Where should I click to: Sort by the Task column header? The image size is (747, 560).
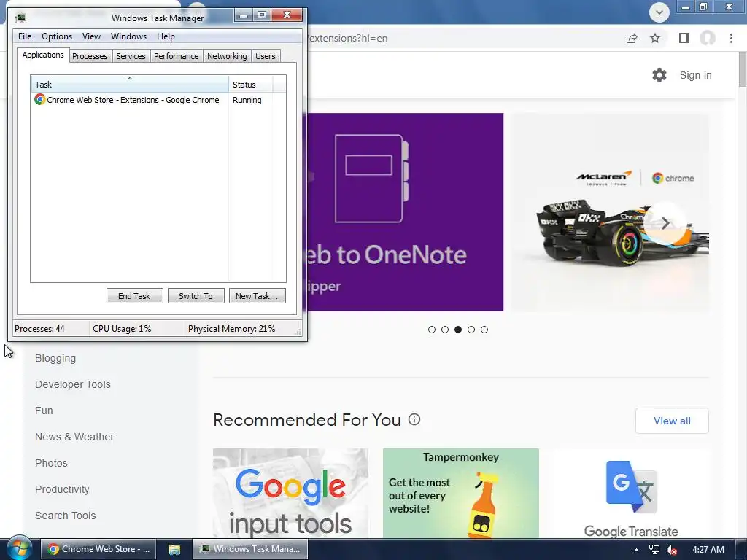[x=130, y=85]
